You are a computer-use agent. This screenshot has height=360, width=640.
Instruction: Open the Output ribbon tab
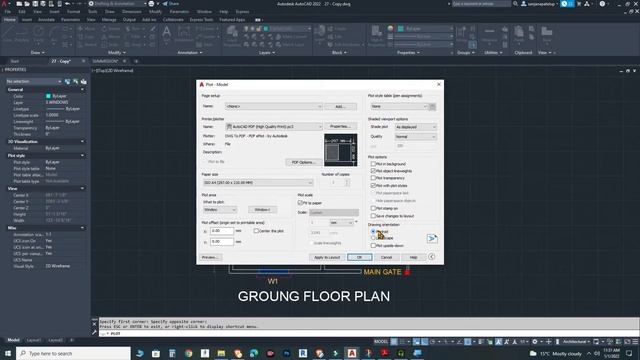click(129, 19)
